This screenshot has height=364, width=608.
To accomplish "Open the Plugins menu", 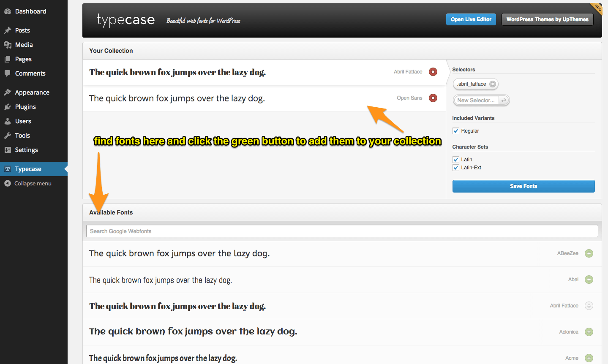I will [7, 106].
